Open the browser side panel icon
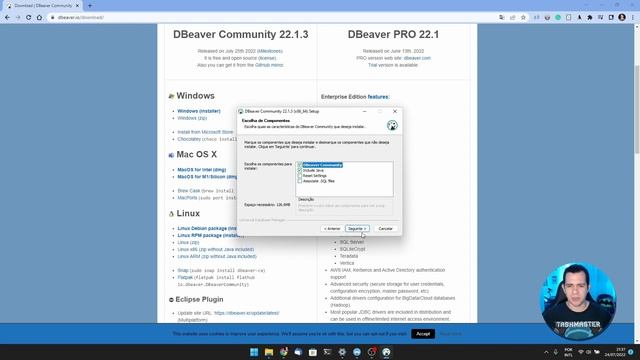Viewport: 640px width, 360px height. point(611,18)
